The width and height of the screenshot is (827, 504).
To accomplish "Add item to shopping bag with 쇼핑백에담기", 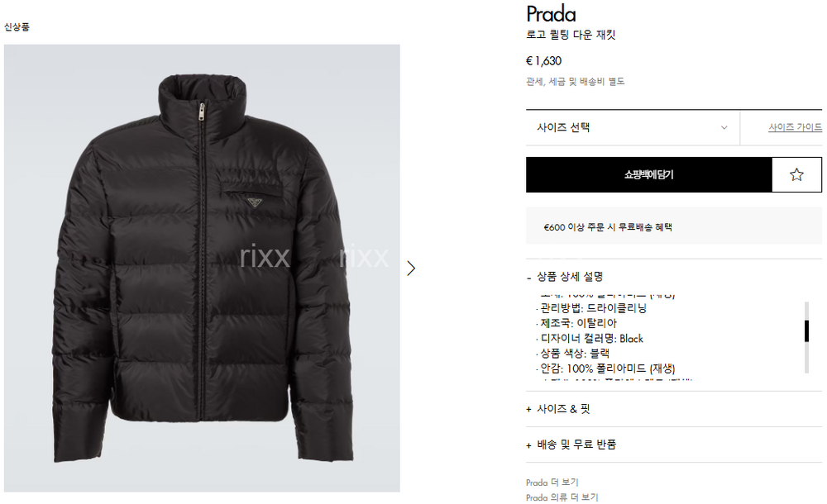I will (x=648, y=174).
